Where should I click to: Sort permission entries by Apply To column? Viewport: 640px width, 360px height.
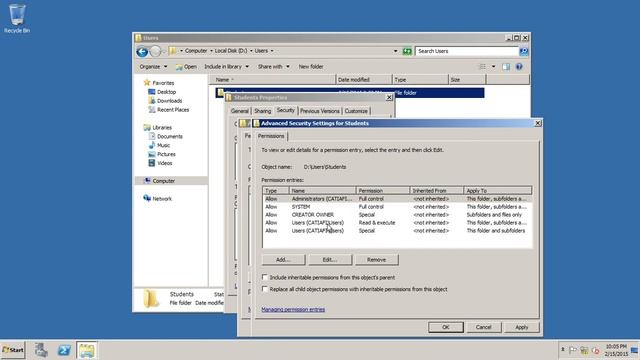[x=498, y=191]
